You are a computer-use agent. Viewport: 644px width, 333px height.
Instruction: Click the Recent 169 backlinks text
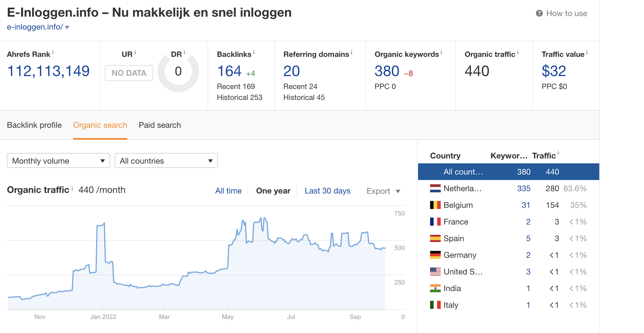click(x=236, y=86)
